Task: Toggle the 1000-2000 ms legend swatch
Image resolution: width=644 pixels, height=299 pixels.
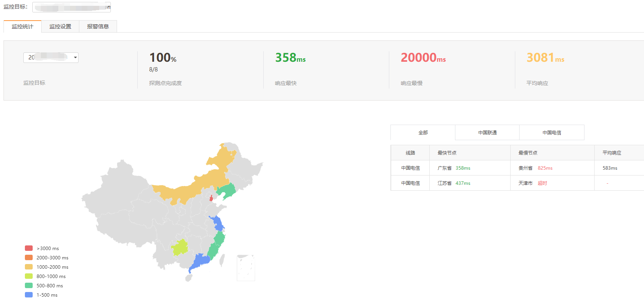Action: pyautogui.click(x=29, y=267)
